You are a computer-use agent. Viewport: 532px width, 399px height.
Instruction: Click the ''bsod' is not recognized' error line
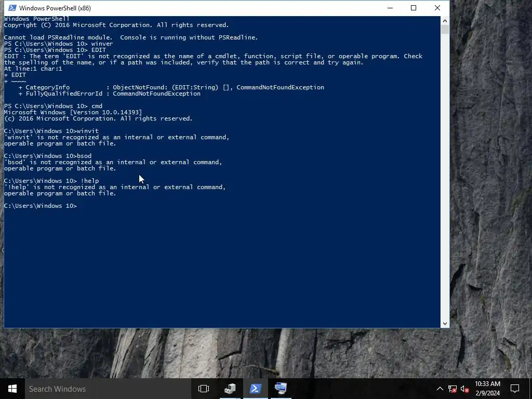click(x=113, y=162)
